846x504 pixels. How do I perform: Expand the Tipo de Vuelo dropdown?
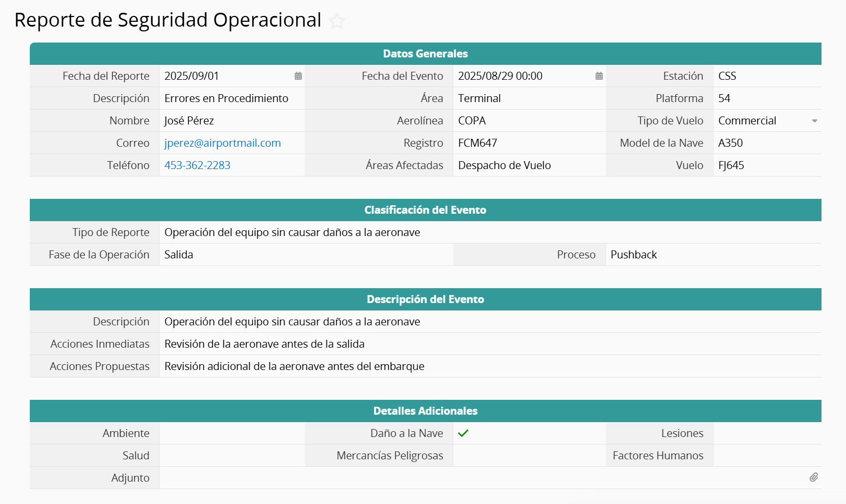click(814, 121)
